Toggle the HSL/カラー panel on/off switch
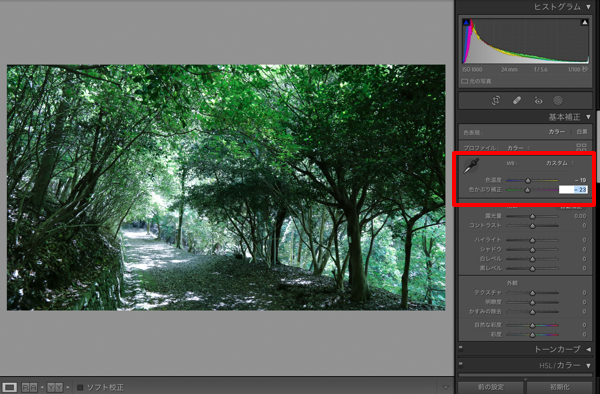The width and height of the screenshot is (600, 394). coord(461,365)
